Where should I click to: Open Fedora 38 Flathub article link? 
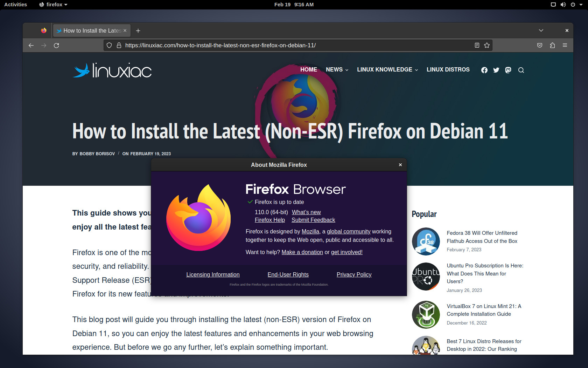pos(482,237)
